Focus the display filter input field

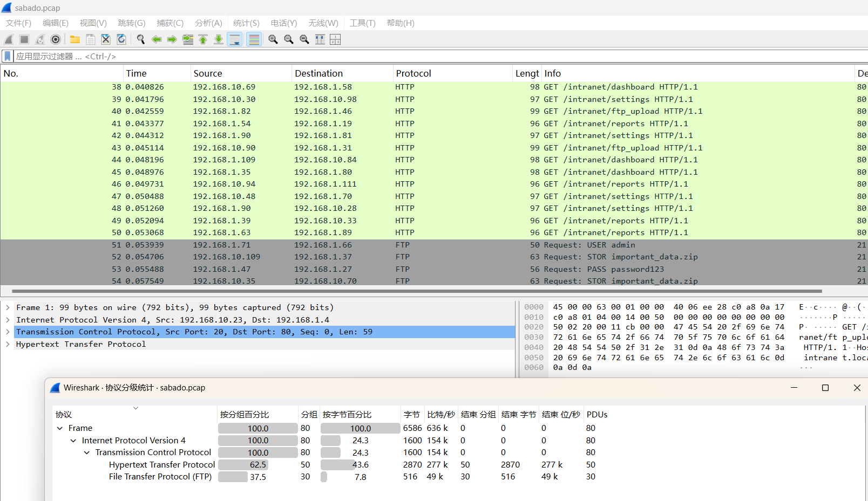click(440, 56)
